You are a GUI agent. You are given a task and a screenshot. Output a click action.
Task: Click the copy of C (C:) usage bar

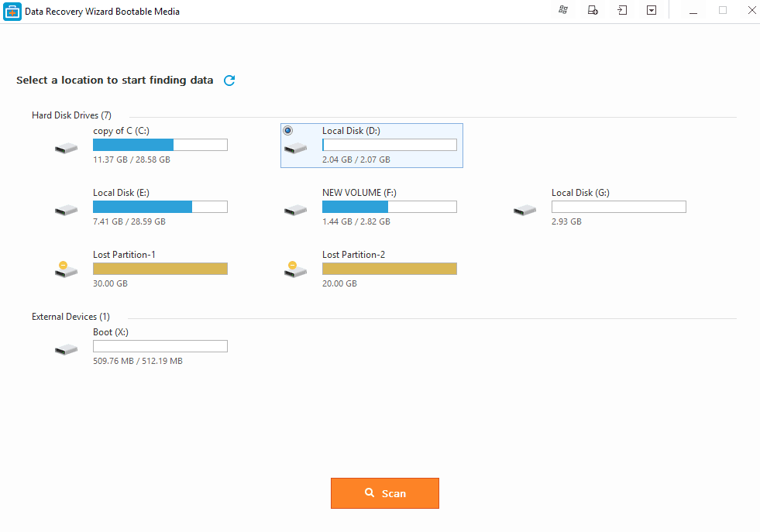160,145
